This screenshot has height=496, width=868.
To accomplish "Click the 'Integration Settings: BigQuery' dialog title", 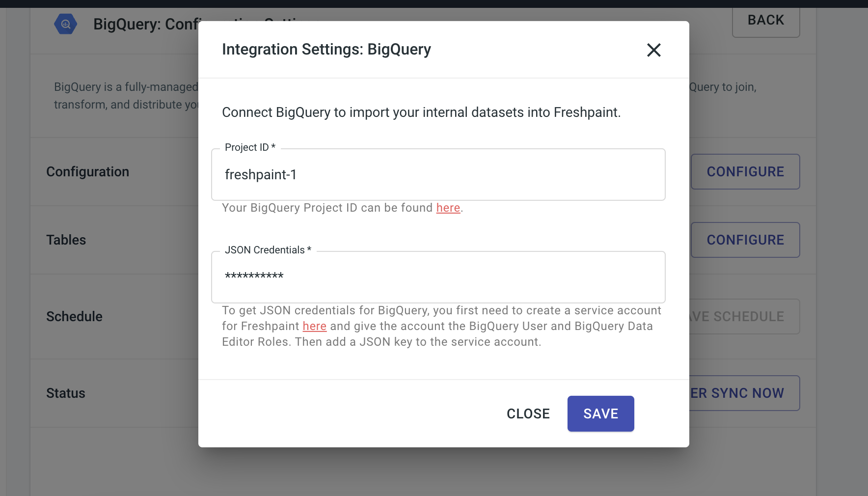I will 326,50.
